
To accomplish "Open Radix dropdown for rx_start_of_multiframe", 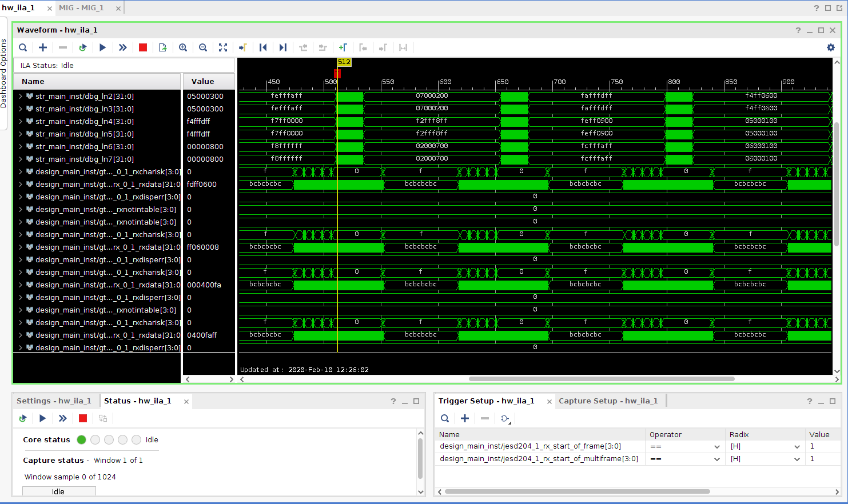I will [x=797, y=459].
